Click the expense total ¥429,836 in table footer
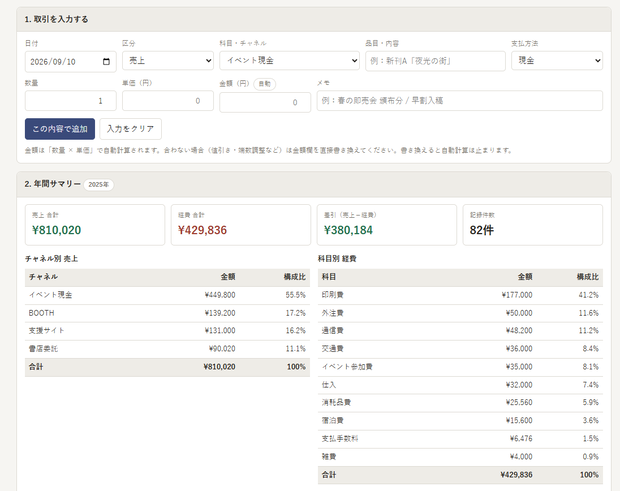The image size is (620, 491). pyautogui.click(x=516, y=475)
